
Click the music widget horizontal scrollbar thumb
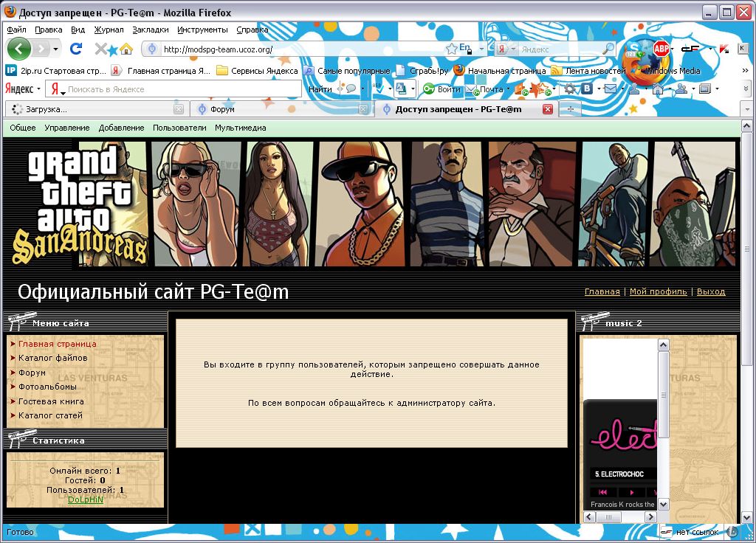point(608,517)
